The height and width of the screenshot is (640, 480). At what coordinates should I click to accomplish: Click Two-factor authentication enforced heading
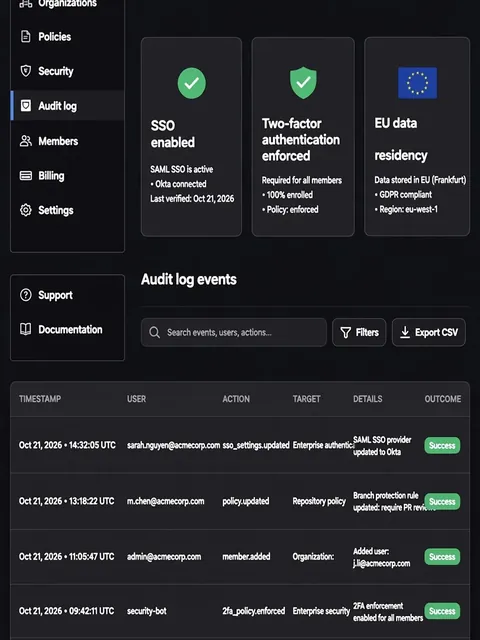(x=301, y=140)
